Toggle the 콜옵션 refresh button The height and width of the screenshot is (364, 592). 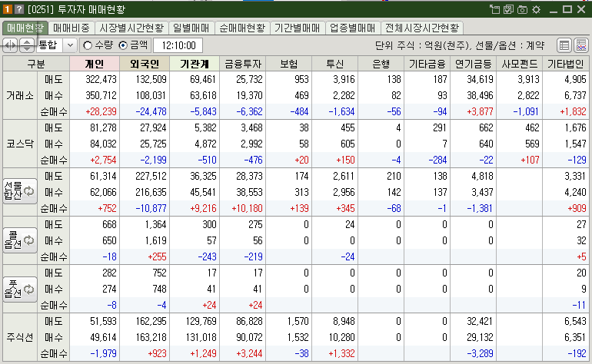click(x=20, y=240)
